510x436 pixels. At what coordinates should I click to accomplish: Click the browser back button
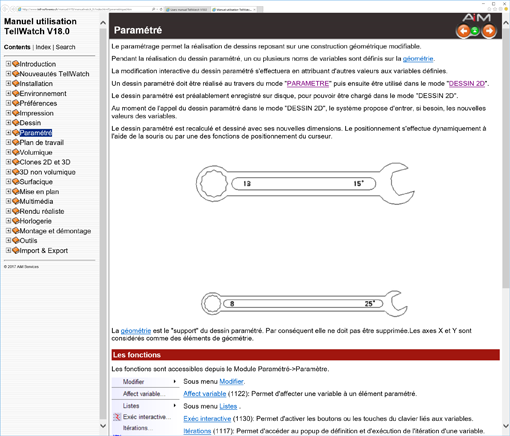[x=5, y=9]
